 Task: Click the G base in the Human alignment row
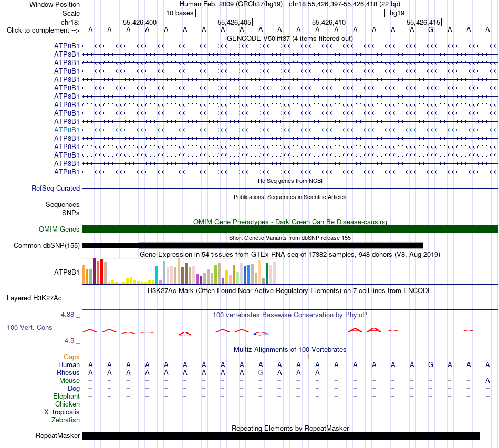[431, 364]
